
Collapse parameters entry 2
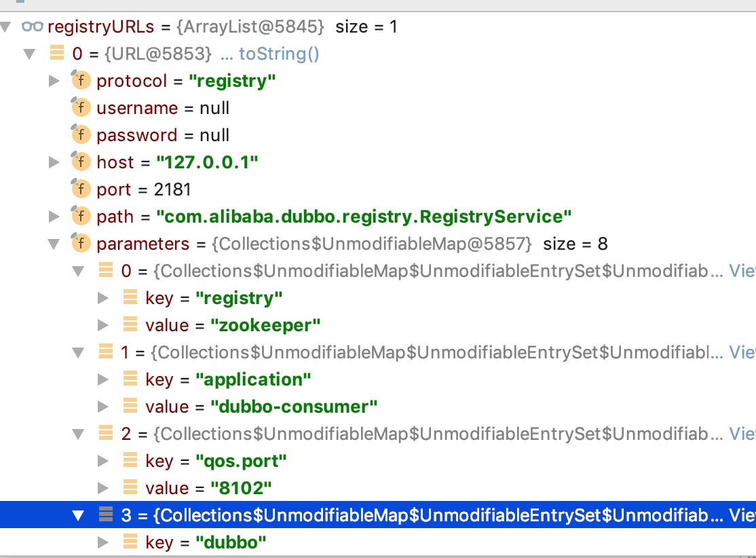78,434
